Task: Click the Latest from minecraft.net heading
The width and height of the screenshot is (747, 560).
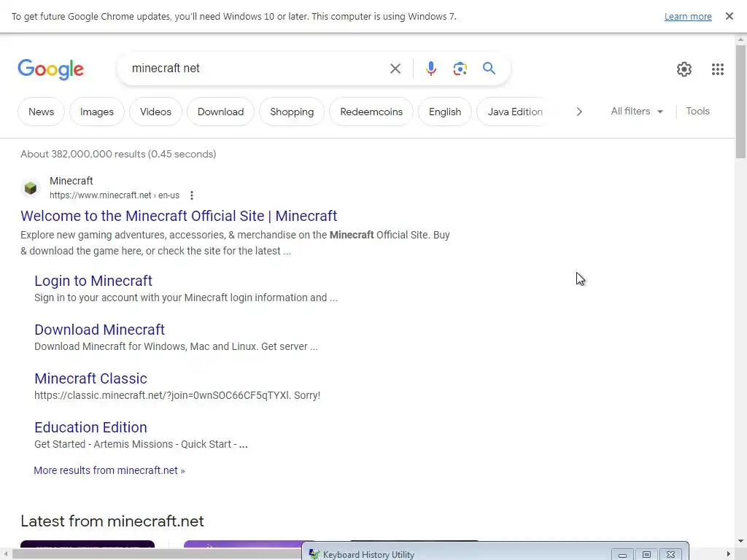Action: (112, 521)
